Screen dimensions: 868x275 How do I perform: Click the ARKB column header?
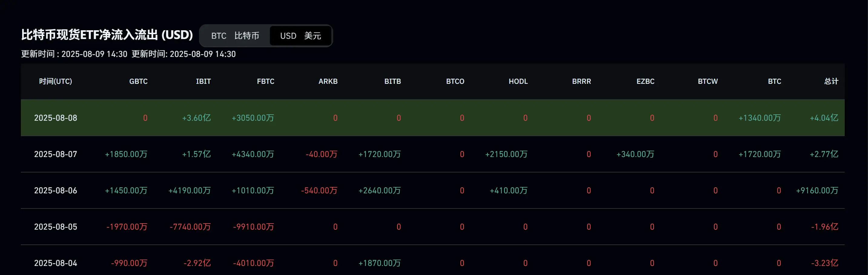click(x=328, y=81)
